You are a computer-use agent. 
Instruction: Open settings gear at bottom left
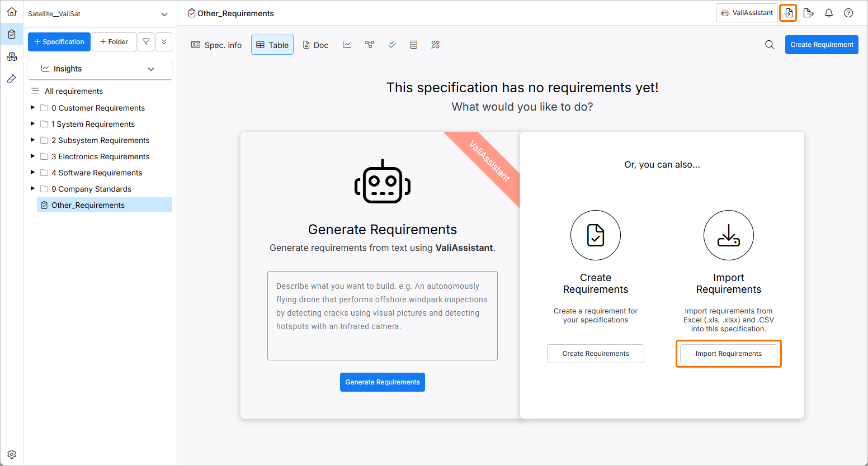(12, 454)
